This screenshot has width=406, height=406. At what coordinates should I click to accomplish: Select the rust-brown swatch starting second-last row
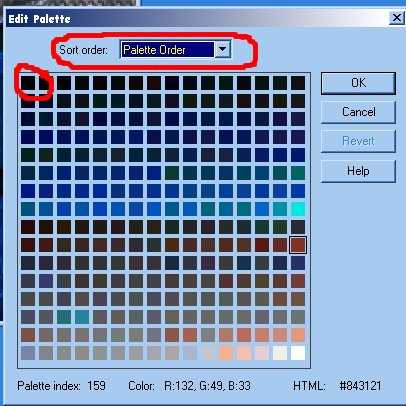coord(28,335)
